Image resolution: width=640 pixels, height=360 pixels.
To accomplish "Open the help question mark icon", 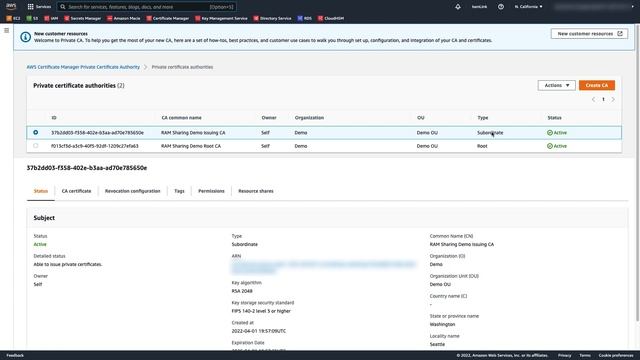I will [x=501, y=7].
